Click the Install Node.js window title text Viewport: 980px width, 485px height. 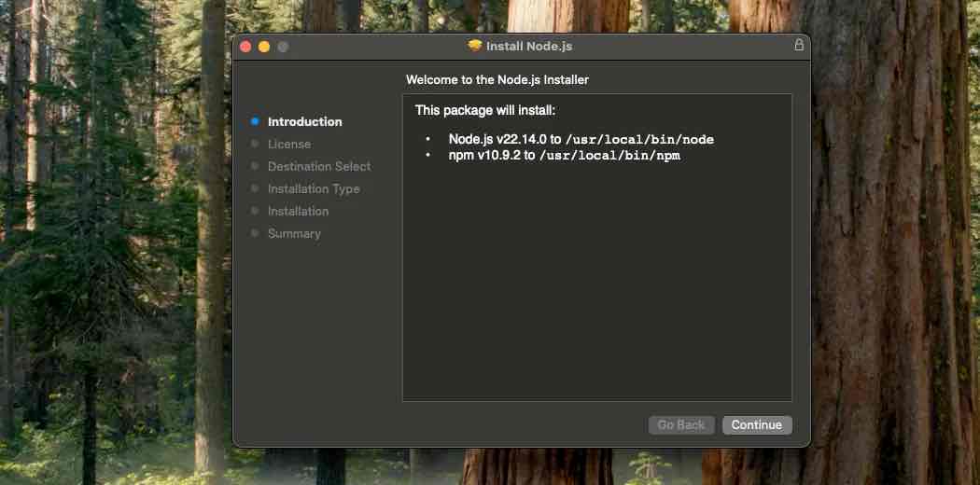click(529, 47)
